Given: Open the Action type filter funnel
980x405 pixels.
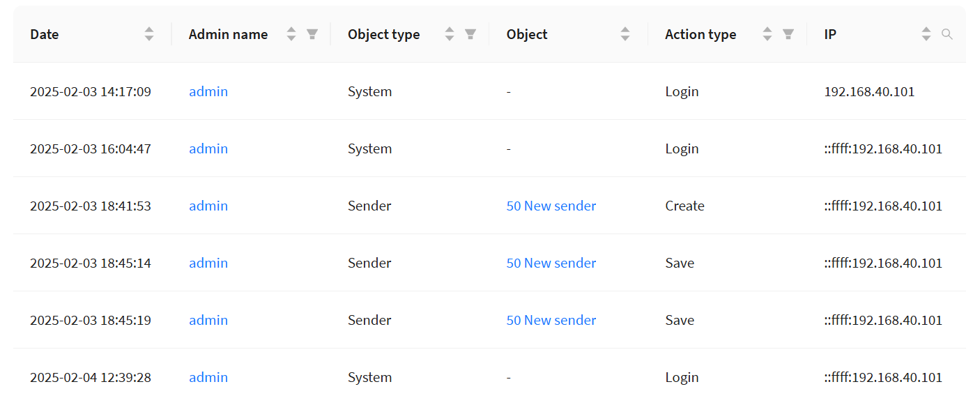Looking at the screenshot, I should point(788,34).
